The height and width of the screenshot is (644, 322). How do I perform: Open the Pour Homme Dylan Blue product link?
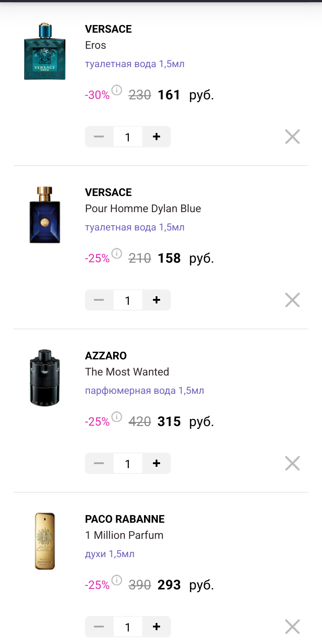click(143, 209)
